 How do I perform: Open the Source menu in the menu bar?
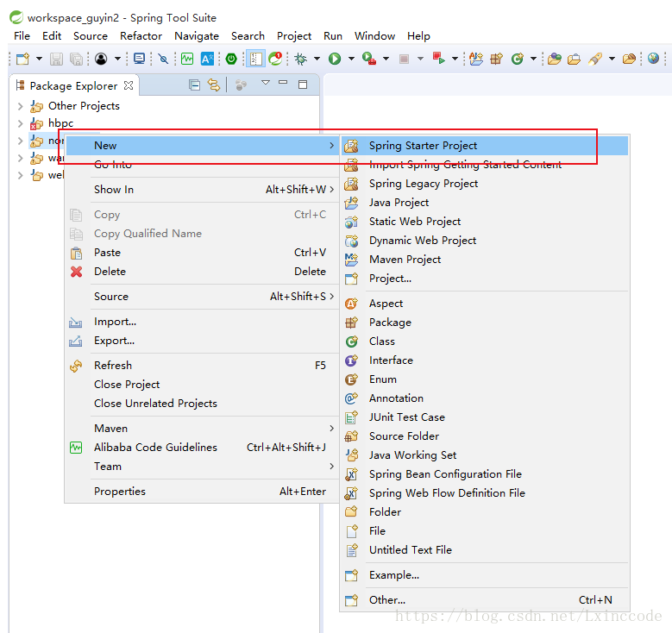point(90,36)
